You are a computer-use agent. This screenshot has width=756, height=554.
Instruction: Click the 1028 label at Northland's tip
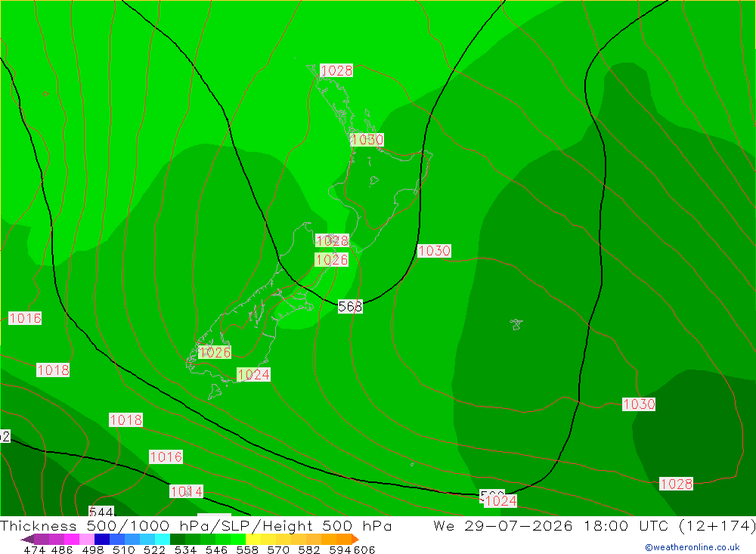tap(336, 70)
